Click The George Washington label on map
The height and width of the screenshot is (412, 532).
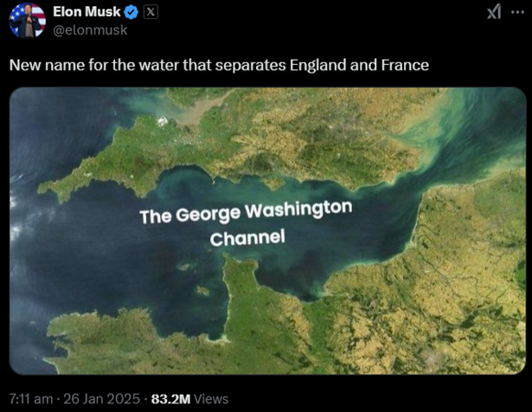click(246, 212)
